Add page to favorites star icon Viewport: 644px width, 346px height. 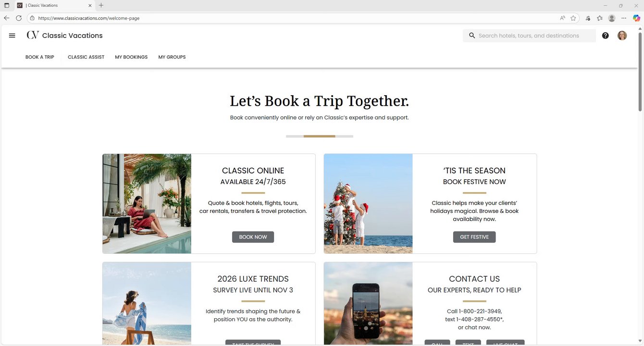click(x=573, y=18)
